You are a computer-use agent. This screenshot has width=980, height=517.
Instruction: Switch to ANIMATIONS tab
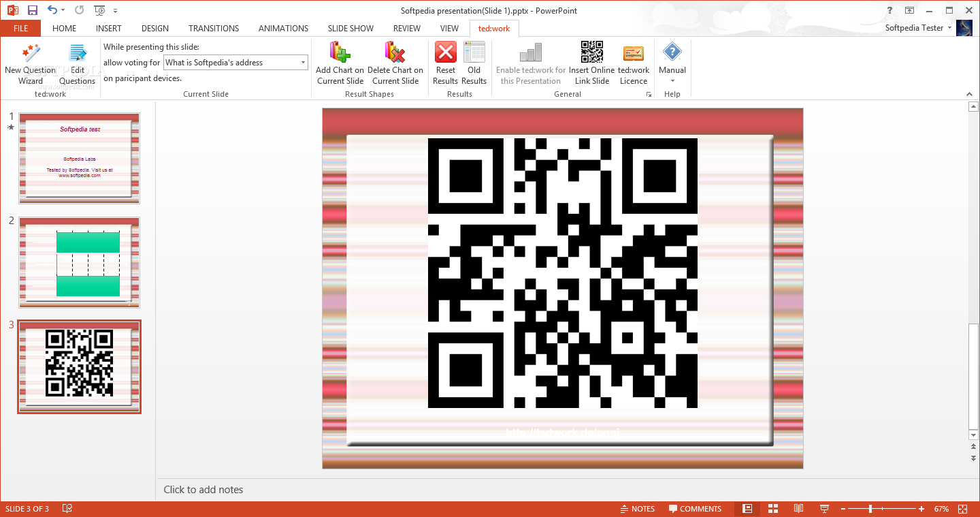pyautogui.click(x=284, y=28)
